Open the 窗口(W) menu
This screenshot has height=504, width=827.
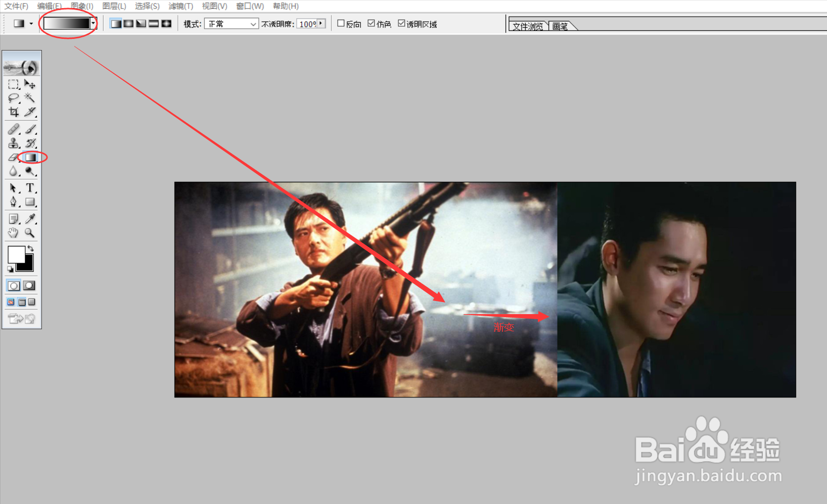pyautogui.click(x=250, y=6)
